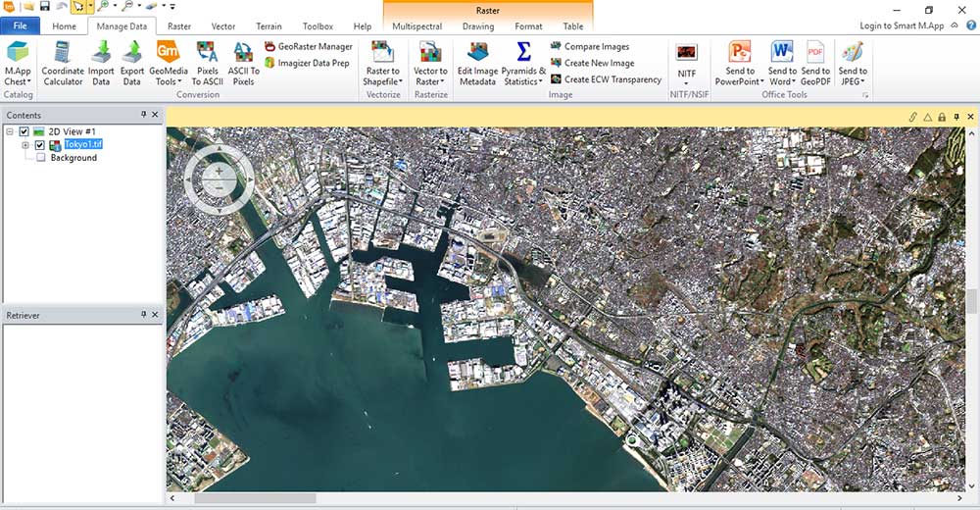The height and width of the screenshot is (510, 980).
Task: Click the zoom in magnifier in quick access toolbar
Action: click(103, 7)
